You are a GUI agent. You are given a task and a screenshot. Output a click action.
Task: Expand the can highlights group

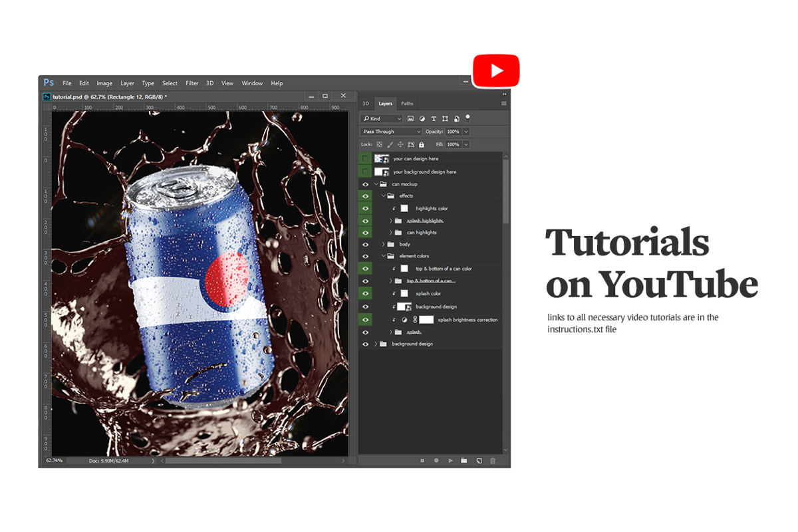[x=390, y=232]
